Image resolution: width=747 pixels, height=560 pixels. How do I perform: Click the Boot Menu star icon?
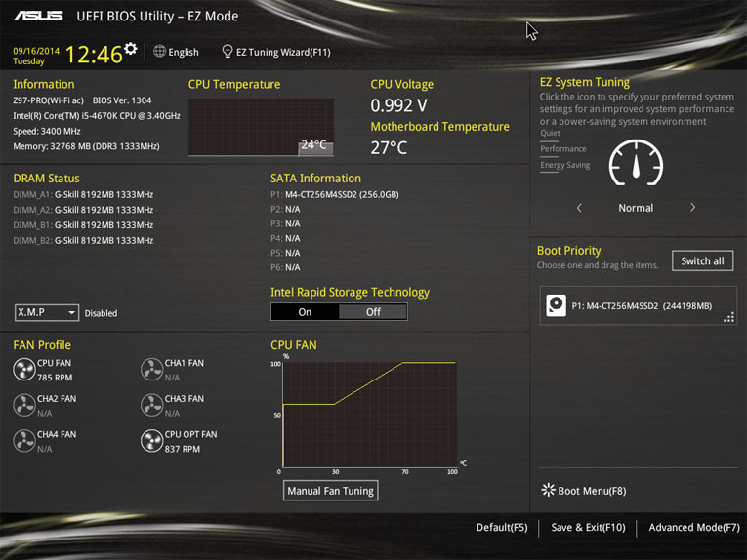[x=549, y=490]
